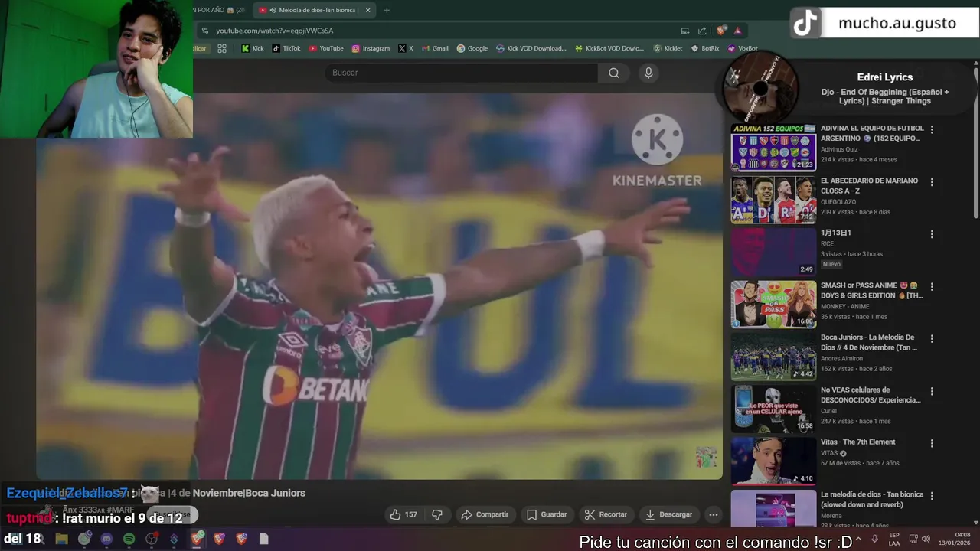Viewport: 980px width, 551px height.
Task: Open the Vitas - The 7th Element thumbnail
Action: 773,461
